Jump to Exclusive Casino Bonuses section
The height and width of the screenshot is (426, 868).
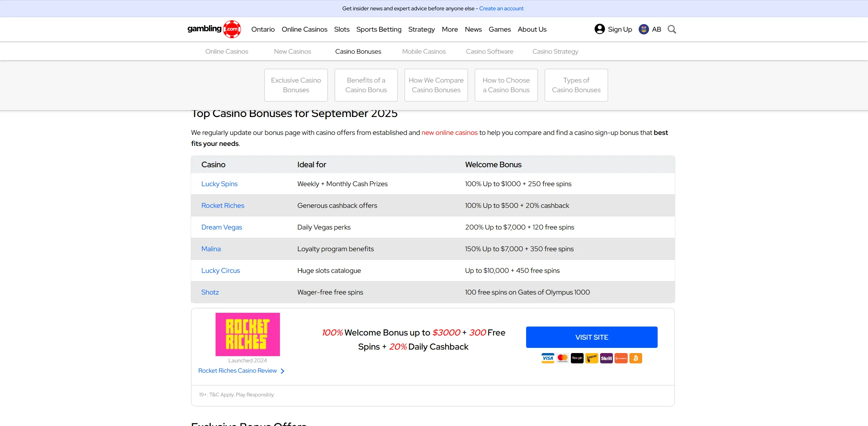[296, 85]
